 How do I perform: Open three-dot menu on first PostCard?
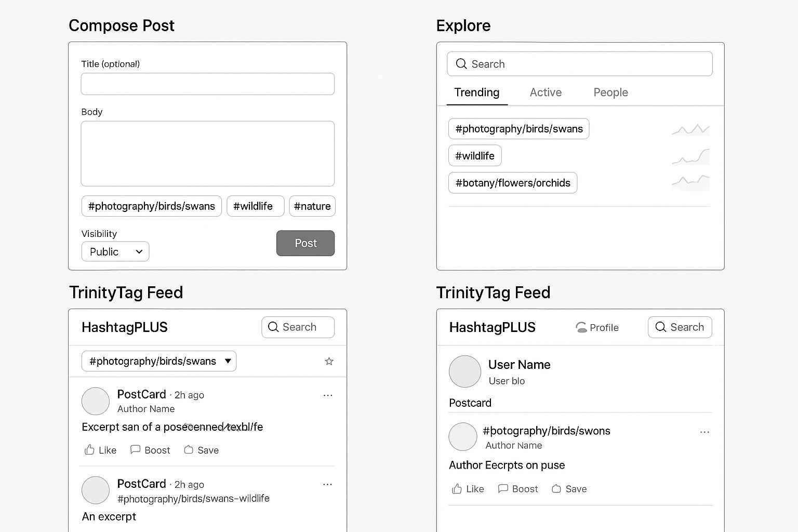coord(328,395)
